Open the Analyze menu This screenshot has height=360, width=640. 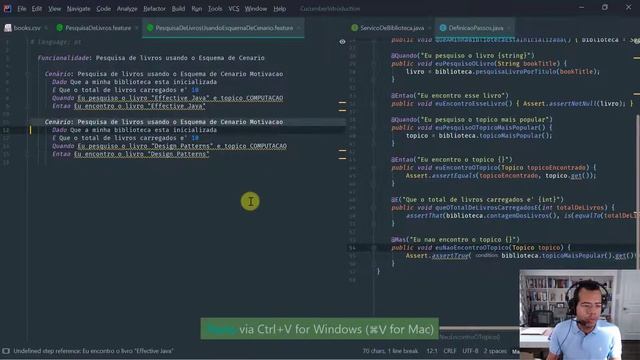pos(127,9)
